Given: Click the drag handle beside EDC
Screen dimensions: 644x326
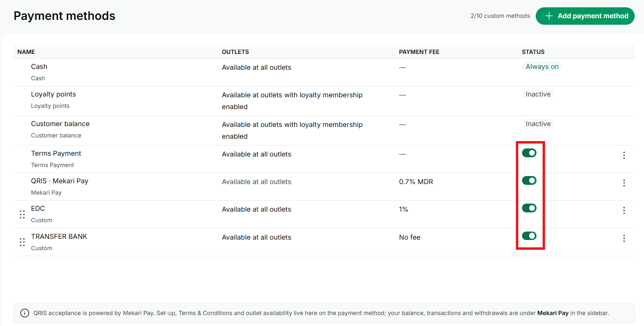Looking at the screenshot, I should [x=22, y=214].
